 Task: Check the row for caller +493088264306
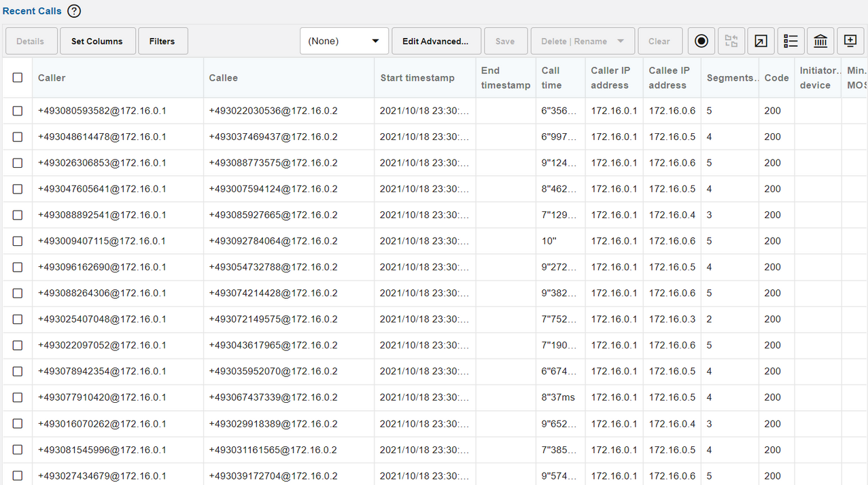[18, 293]
